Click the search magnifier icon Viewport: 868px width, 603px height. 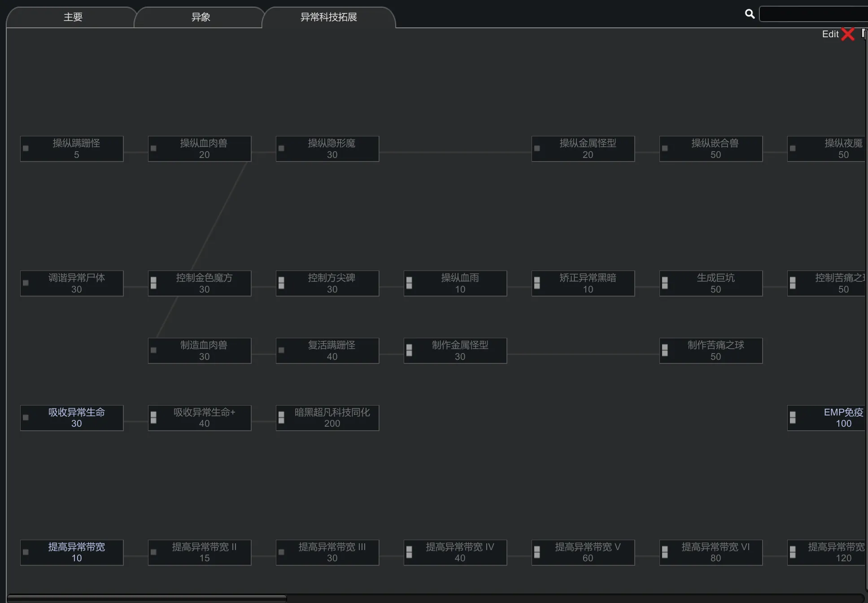point(750,14)
